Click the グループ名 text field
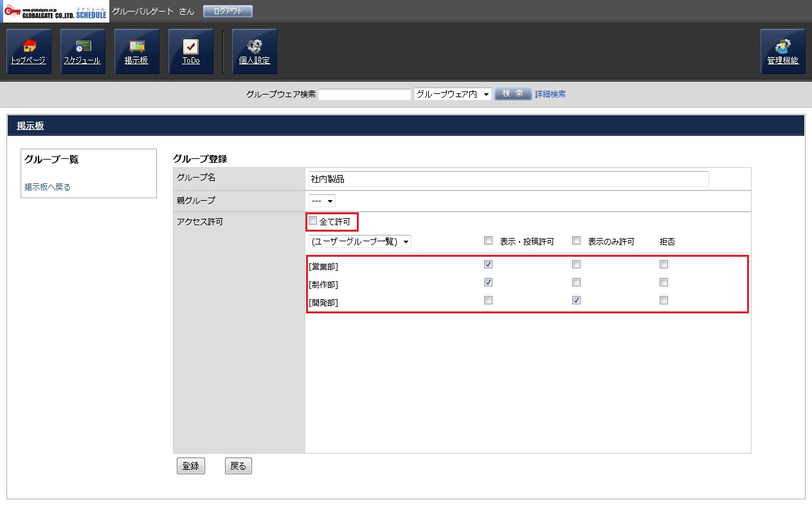 (508, 179)
